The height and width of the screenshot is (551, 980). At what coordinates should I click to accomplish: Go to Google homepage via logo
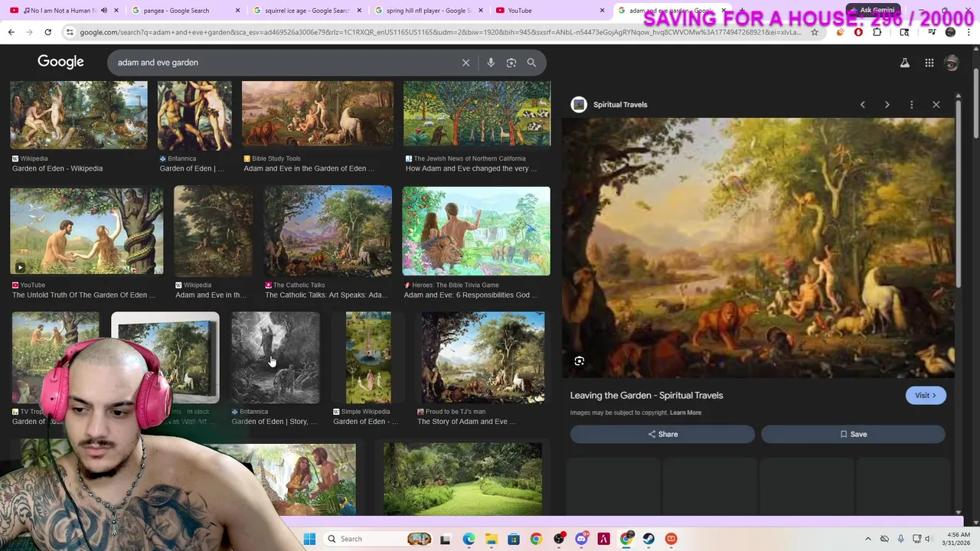click(x=60, y=62)
